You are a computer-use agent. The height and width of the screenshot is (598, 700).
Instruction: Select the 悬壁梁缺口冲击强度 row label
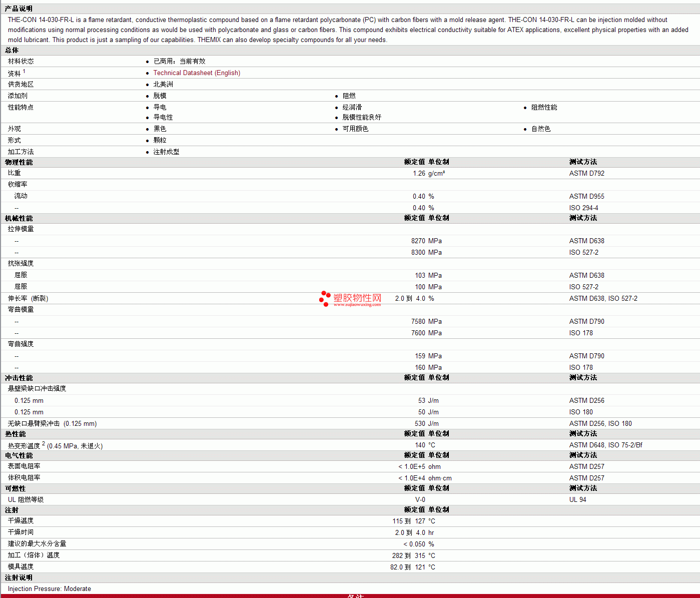37,389
